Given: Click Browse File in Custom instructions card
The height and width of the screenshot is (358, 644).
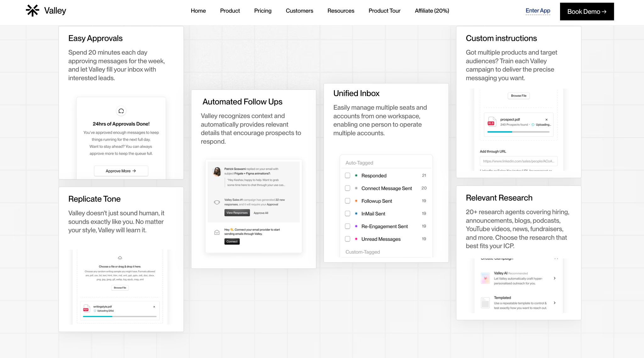Looking at the screenshot, I should click(x=519, y=96).
